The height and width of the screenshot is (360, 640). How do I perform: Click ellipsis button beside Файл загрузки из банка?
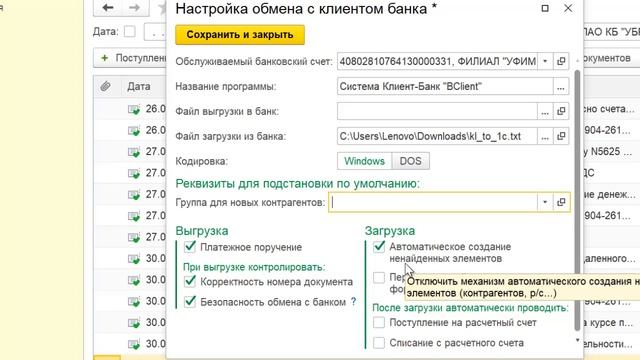click(x=545, y=136)
